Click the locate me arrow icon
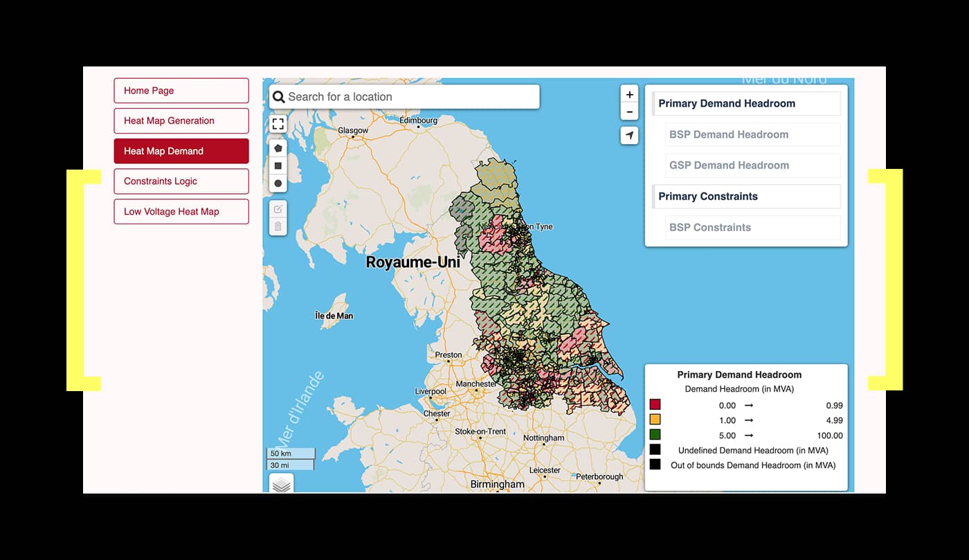Screen dimensions: 969x560 pyautogui.click(x=629, y=136)
